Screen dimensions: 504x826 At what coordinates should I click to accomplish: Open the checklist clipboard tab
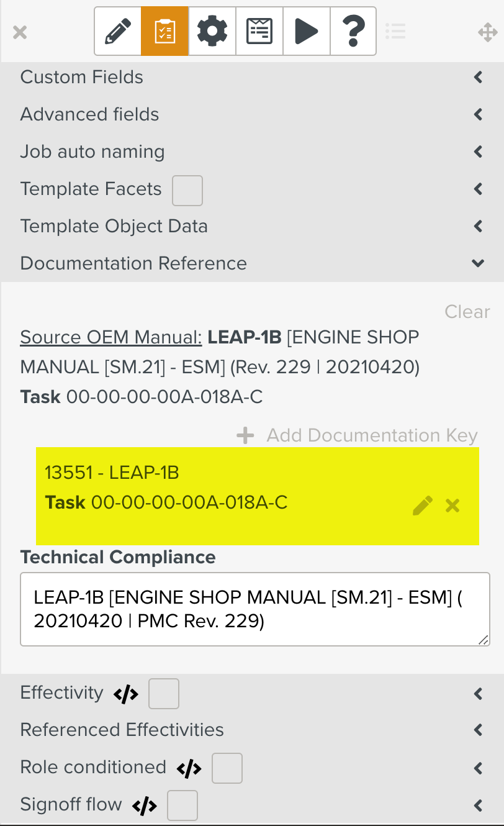coord(164,31)
